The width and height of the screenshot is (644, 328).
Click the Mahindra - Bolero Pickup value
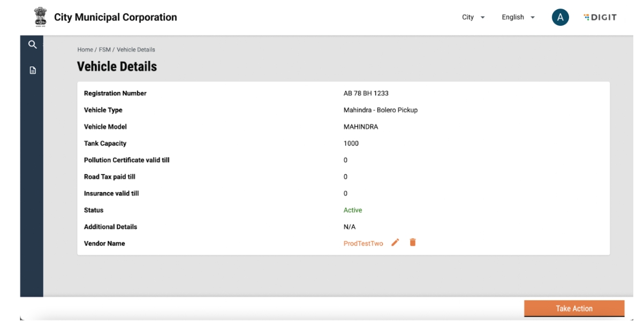pyautogui.click(x=380, y=110)
